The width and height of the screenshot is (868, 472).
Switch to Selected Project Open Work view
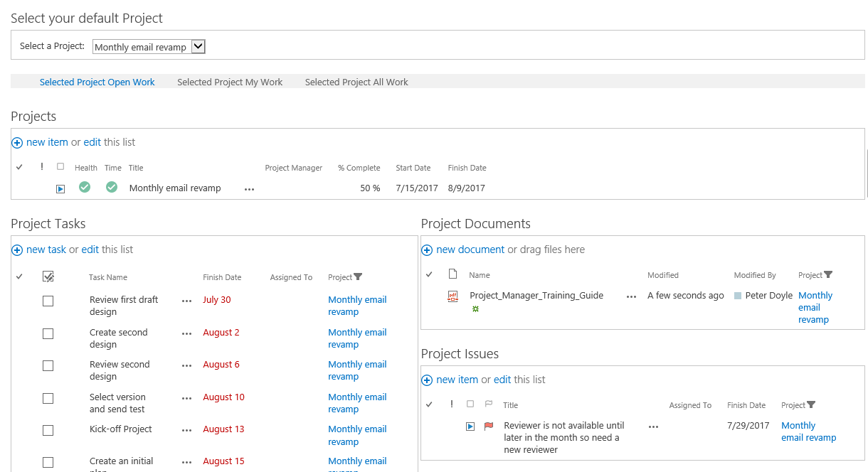(97, 82)
